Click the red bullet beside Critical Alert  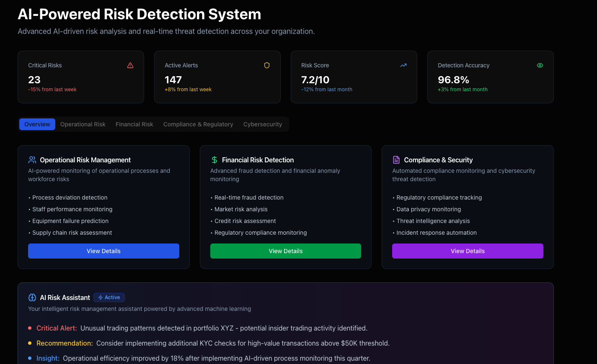pos(29,328)
